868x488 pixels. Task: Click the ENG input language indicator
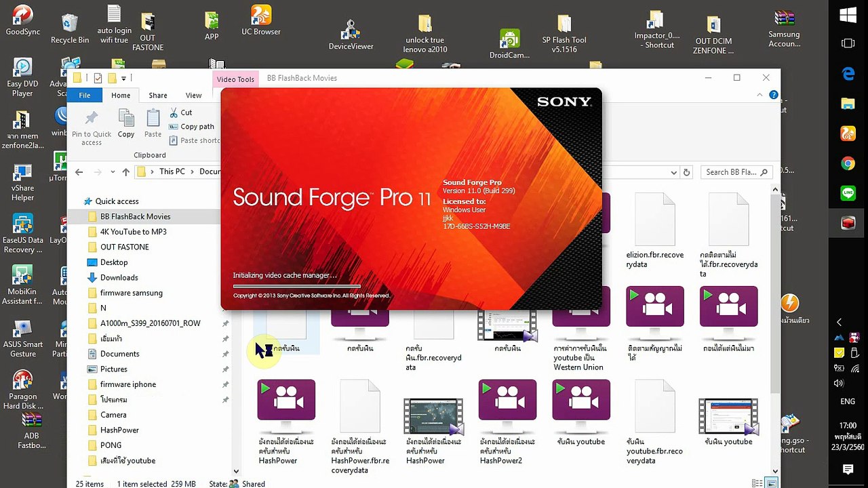[848, 401]
